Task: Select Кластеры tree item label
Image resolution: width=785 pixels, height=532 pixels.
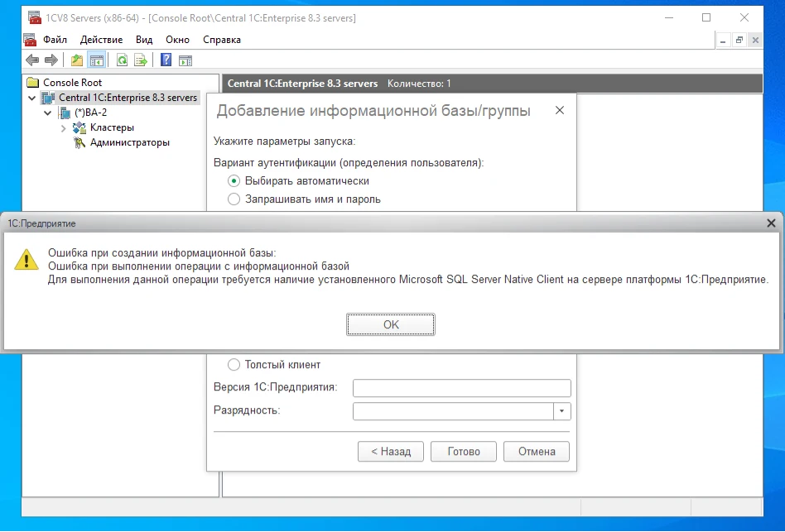Action: click(x=112, y=127)
